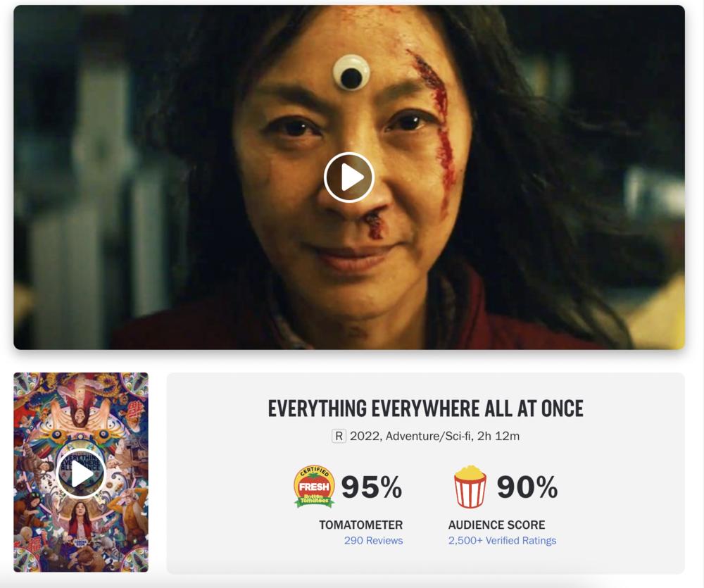Click the 2022 release year text

click(365, 436)
